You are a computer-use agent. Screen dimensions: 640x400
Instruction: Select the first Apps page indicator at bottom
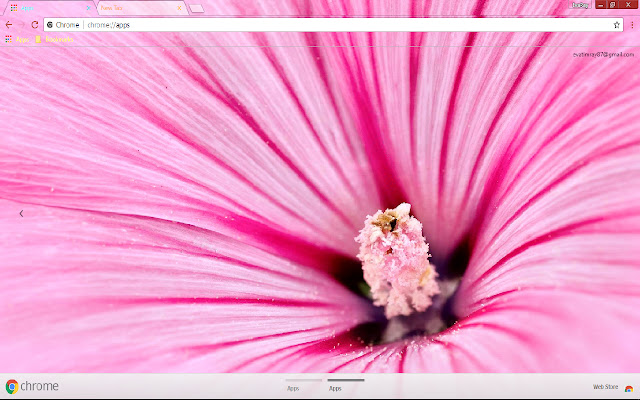pos(304,384)
